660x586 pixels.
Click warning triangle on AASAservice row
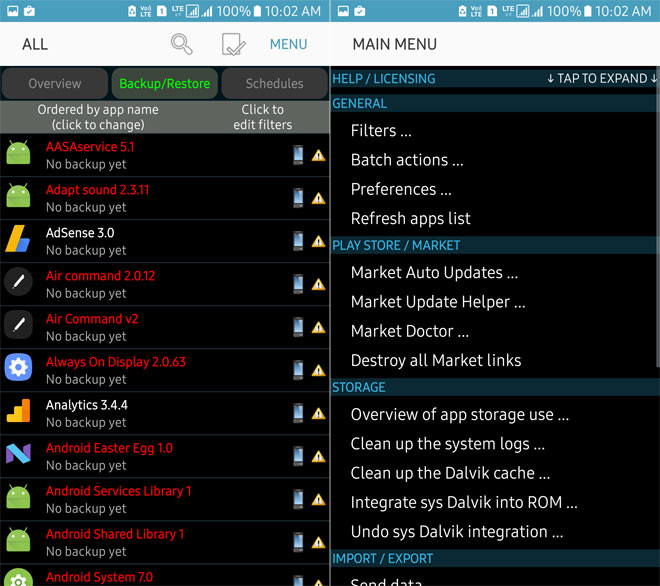pyautogui.click(x=318, y=156)
